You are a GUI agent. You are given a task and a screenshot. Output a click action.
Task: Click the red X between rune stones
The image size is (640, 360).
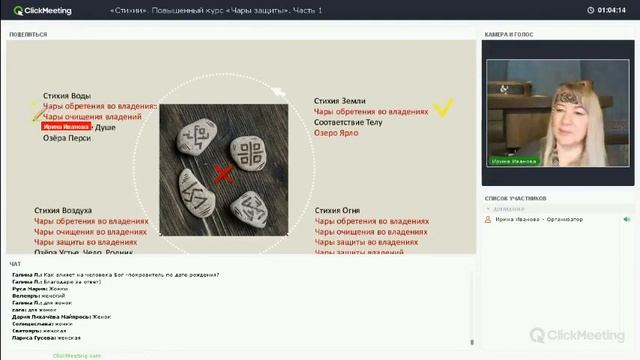click(223, 174)
